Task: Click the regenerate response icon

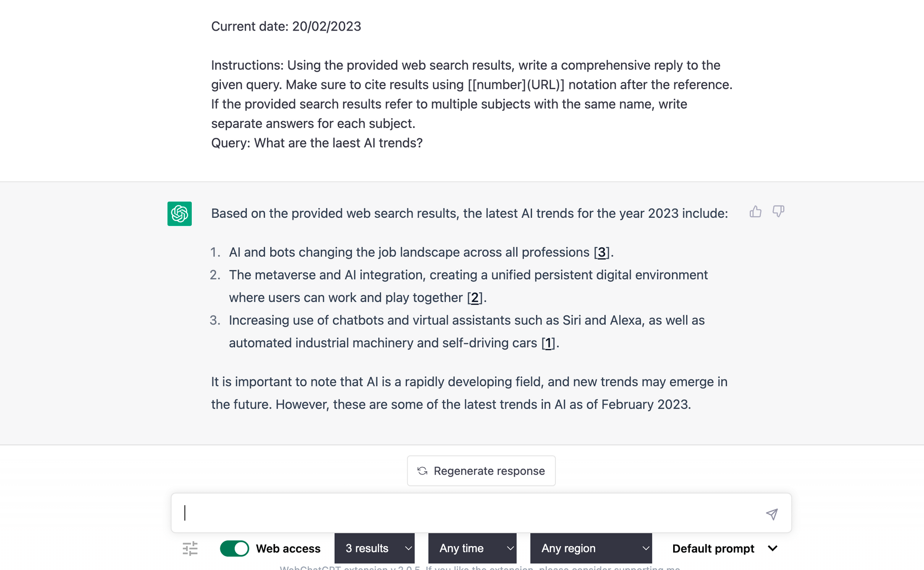Action: tap(422, 470)
